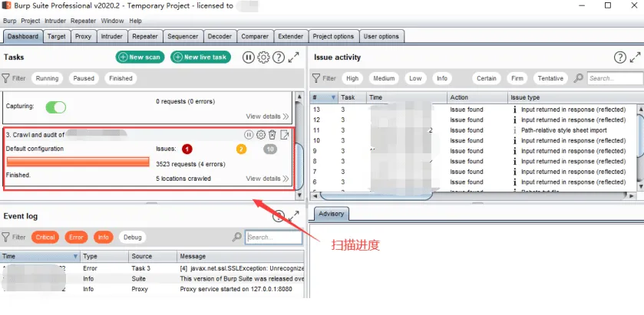Click the Event log filter funnel icon
The width and height of the screenshot is (644, 315).
coord(5,237)
